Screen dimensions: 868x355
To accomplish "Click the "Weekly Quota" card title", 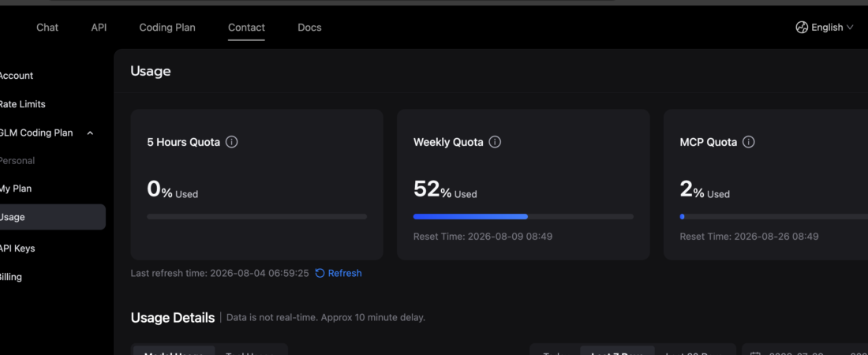I will (x=448, y=142).
